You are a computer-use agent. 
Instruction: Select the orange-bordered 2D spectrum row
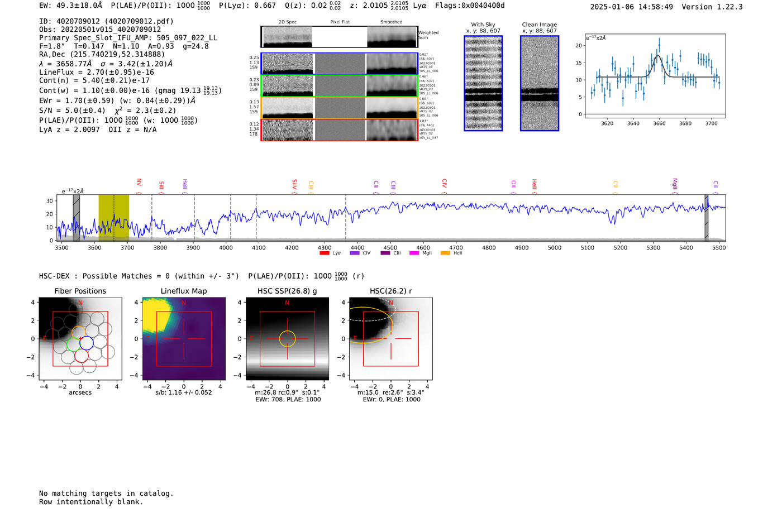[340, 108]
